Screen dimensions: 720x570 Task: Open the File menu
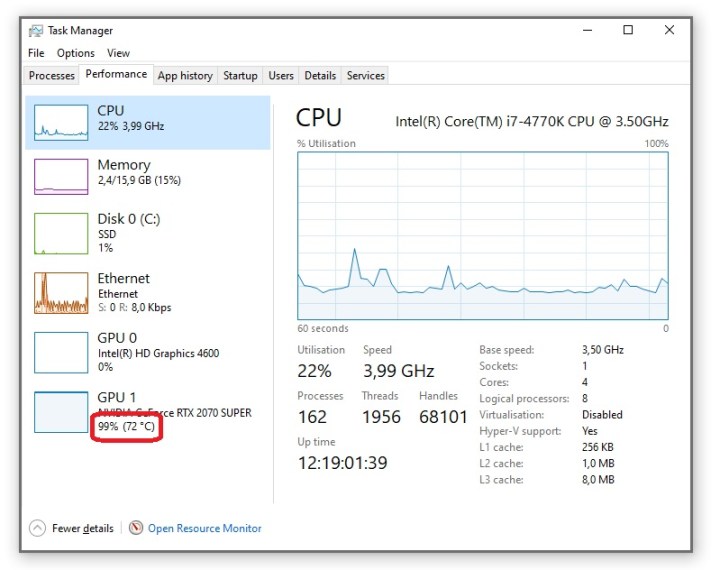36,53
